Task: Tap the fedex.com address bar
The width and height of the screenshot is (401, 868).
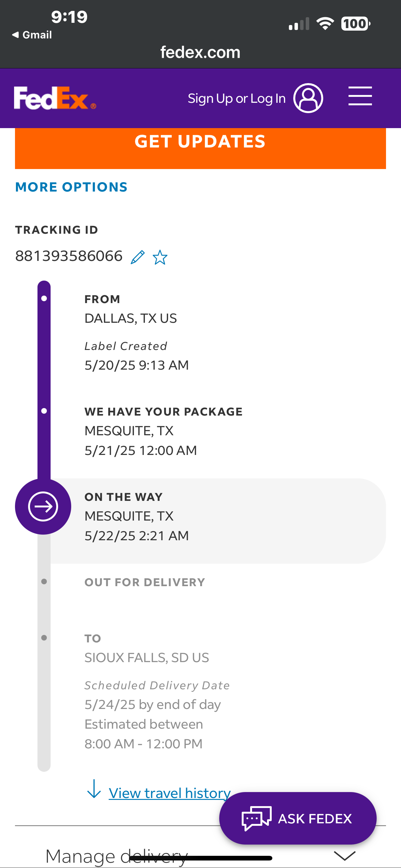Action: (200, 52)
